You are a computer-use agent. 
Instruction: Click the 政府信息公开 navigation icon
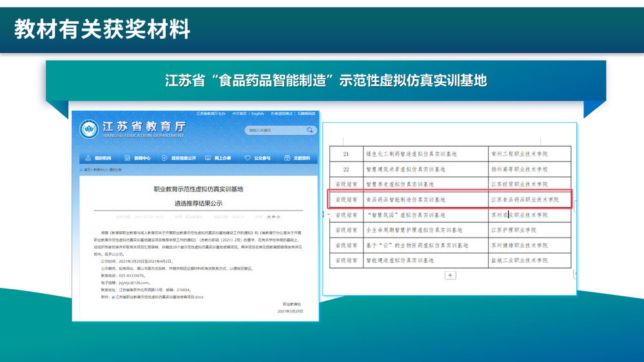pos(165,158)
